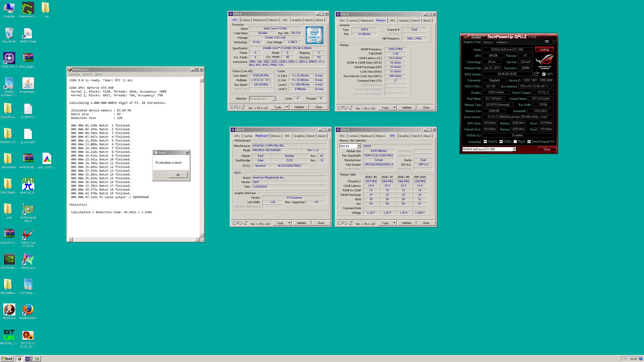This screenshot has width=644, height=362.
Task: Launch the wPrime.exe icon
Action: (x=28, y=261)
